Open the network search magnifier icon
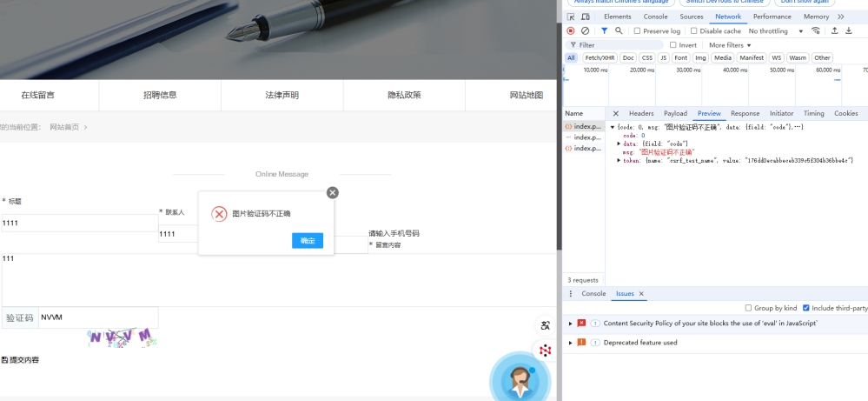Image resolution: width=868 pixels, height=401 pixels. 619,31
